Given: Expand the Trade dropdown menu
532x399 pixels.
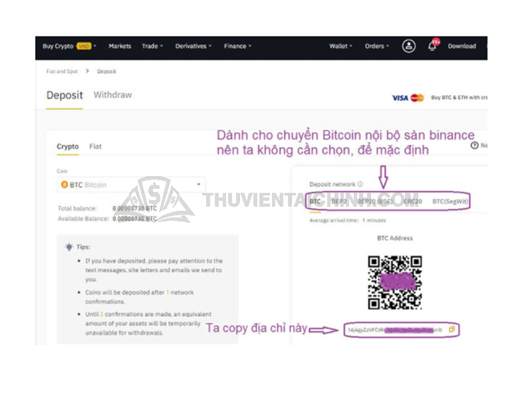Looking at the screenshot, I should (x=152, y=46).
